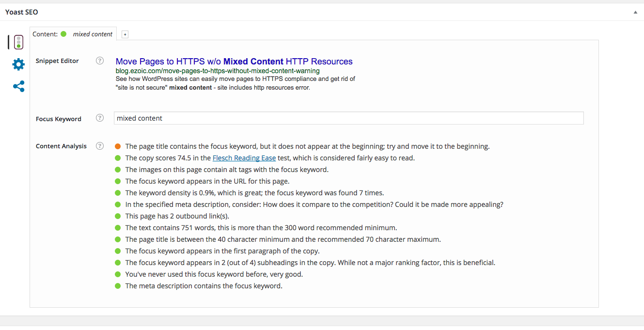Viewport: 644px width, 330px height.
Task: Click the Yoast SEO panel header title
Action: (x=22, y=12)
